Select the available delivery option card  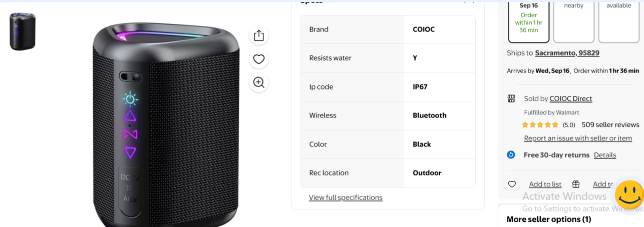[x=619, y=20]
